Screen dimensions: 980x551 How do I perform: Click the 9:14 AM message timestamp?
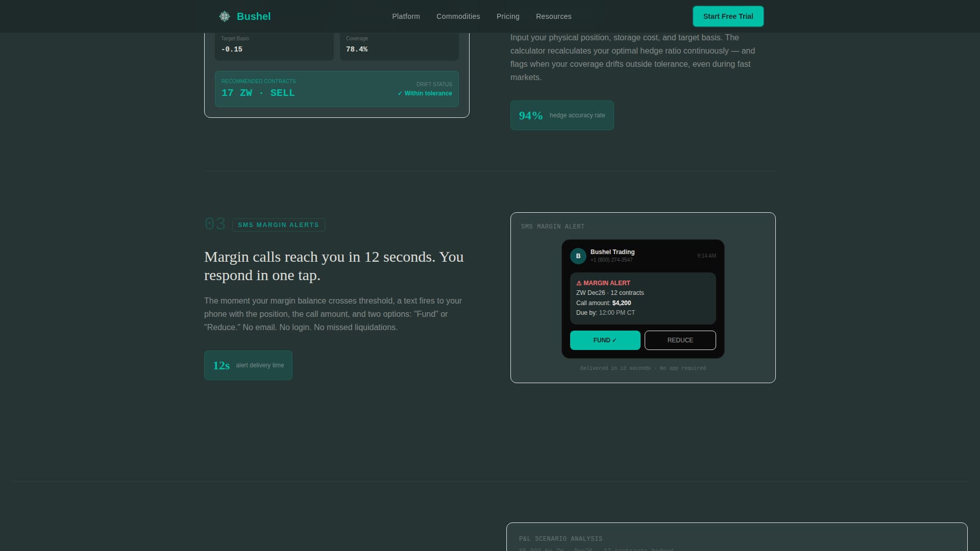706,256
